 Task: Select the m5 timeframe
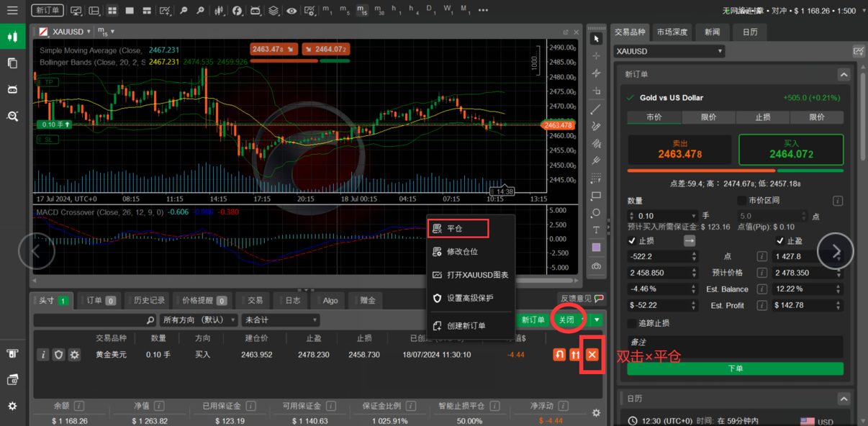[x=345, y=11]
